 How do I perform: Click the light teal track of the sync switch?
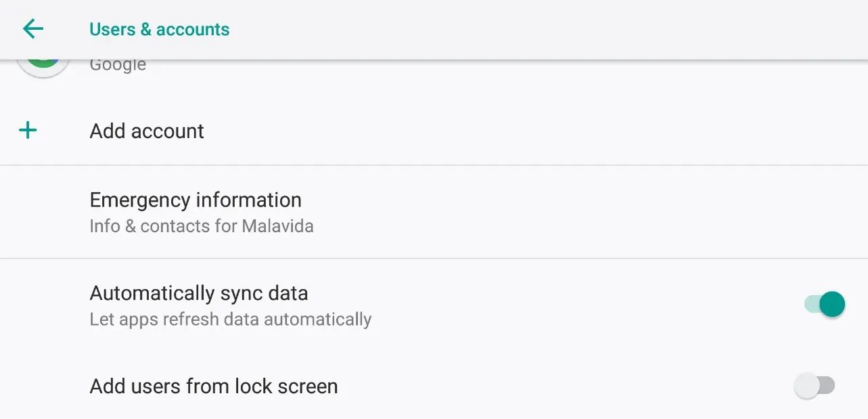point(810,305)
